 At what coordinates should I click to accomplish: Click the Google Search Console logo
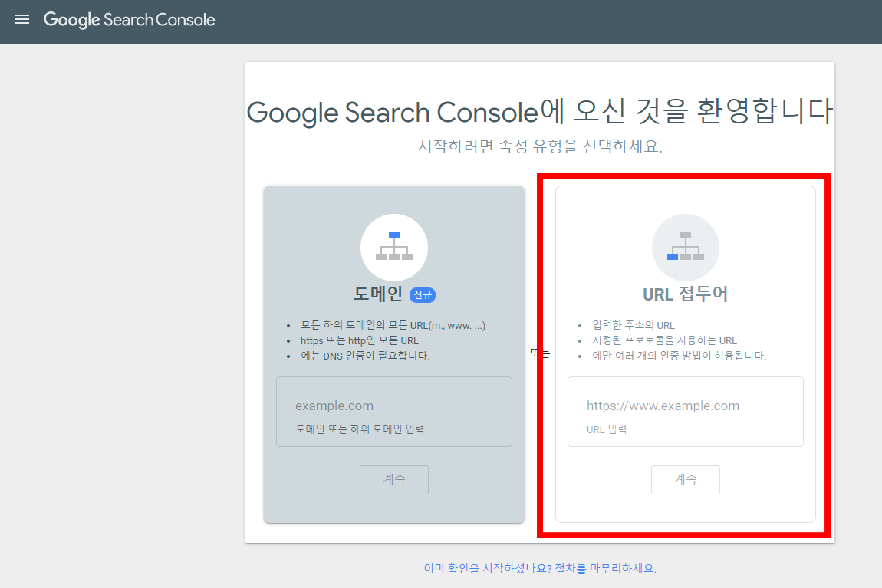pyautogui.click(x=130, y=20)
